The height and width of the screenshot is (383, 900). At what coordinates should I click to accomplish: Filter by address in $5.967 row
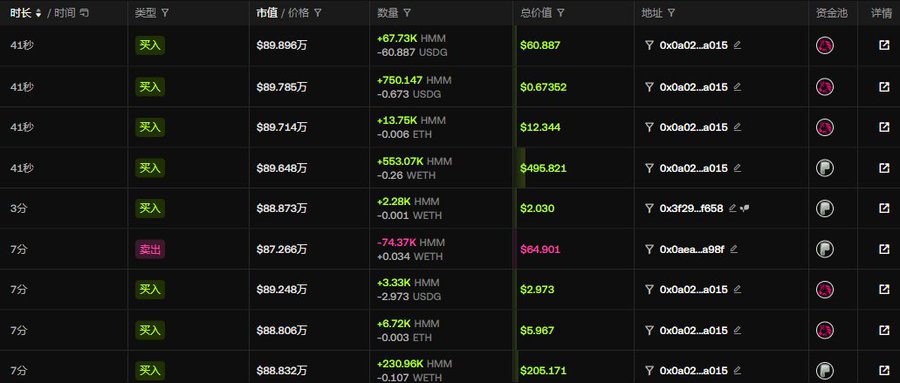pos(650,331)
